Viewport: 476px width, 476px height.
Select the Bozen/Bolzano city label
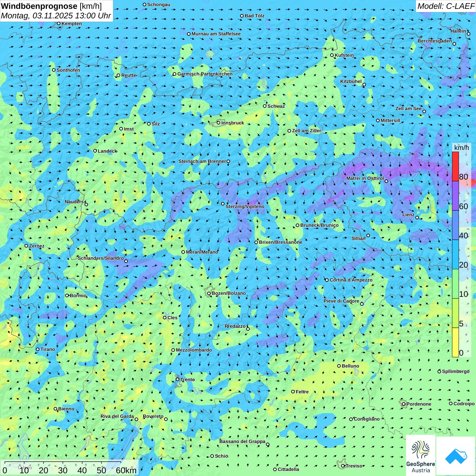coord(228,293)
